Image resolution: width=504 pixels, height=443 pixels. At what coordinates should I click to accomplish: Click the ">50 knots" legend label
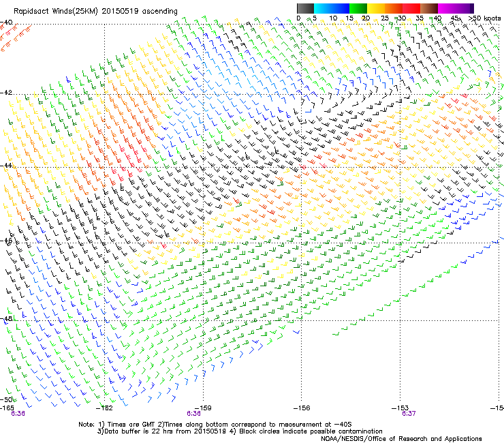[485, 18]
